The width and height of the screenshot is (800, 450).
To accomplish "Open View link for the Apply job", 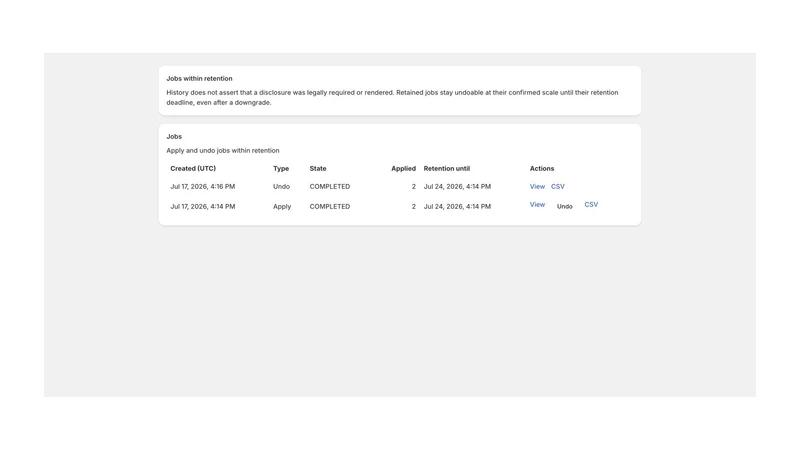I will tap(537, 205).
